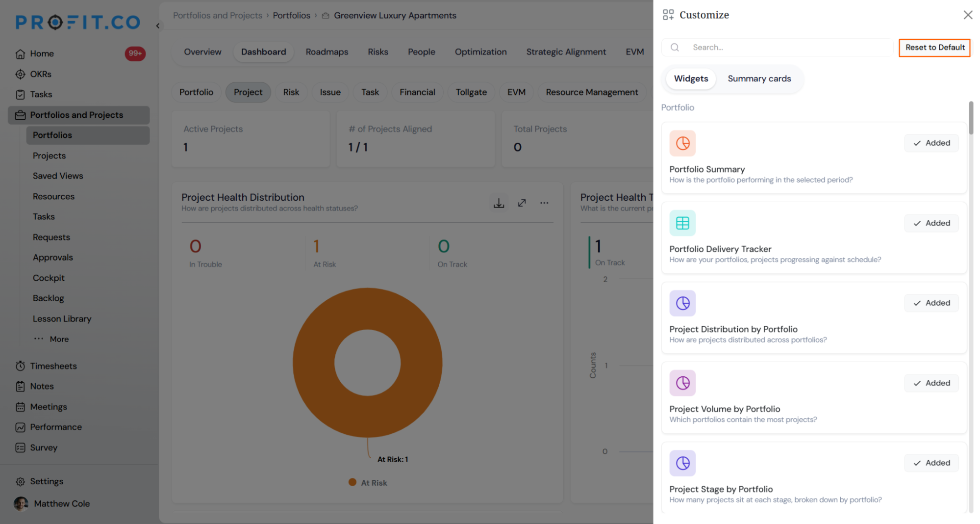Click the widget Search field

776,48
